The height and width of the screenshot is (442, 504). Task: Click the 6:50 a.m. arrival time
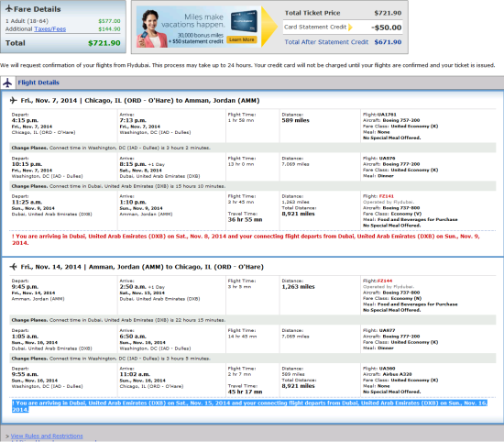[133, 337]
